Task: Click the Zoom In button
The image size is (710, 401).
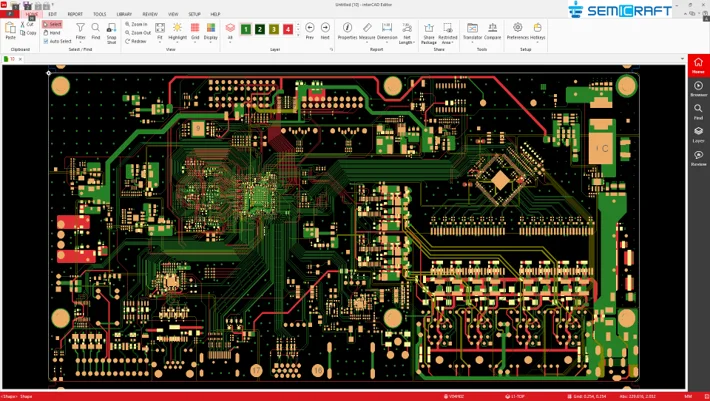Action: click(x=137, y=24)
